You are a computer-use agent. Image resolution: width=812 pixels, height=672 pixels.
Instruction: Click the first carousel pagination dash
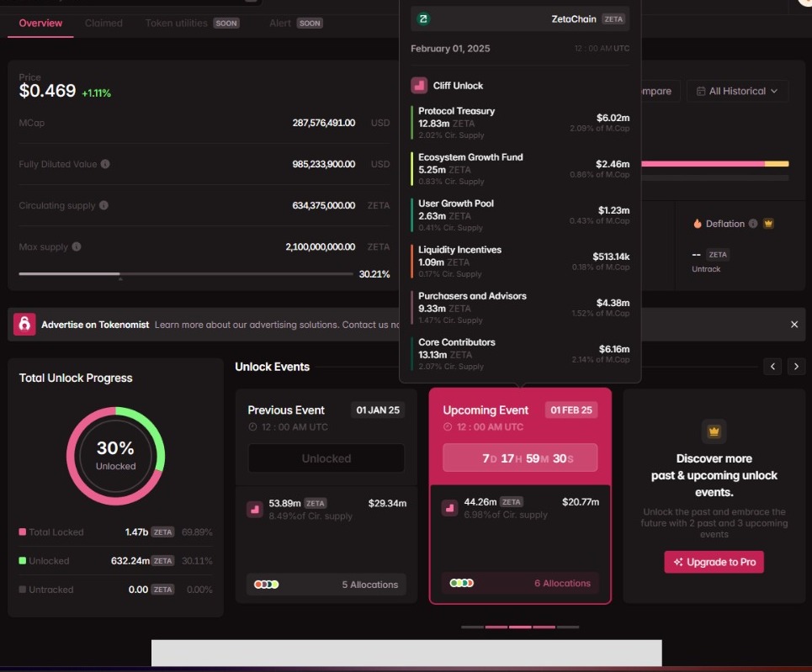[472, 627]
